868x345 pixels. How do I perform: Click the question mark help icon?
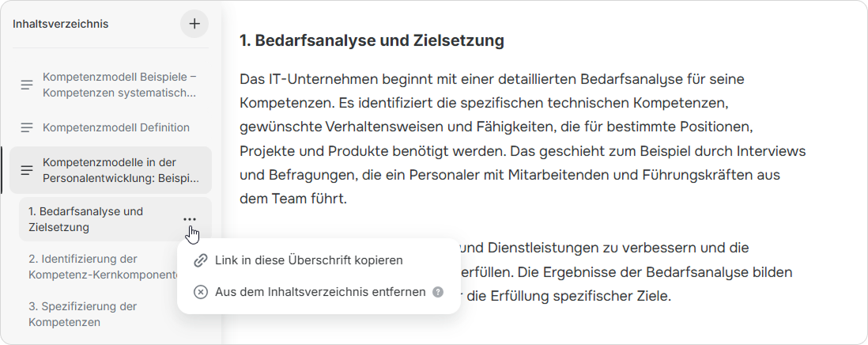pyautogui.click(x=438, y=292)
